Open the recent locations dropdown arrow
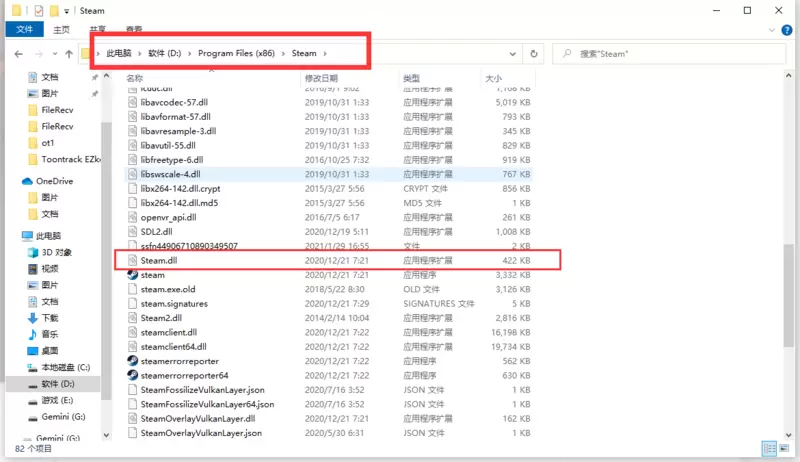This screenshot has width=800, height=462. [55, 54]
